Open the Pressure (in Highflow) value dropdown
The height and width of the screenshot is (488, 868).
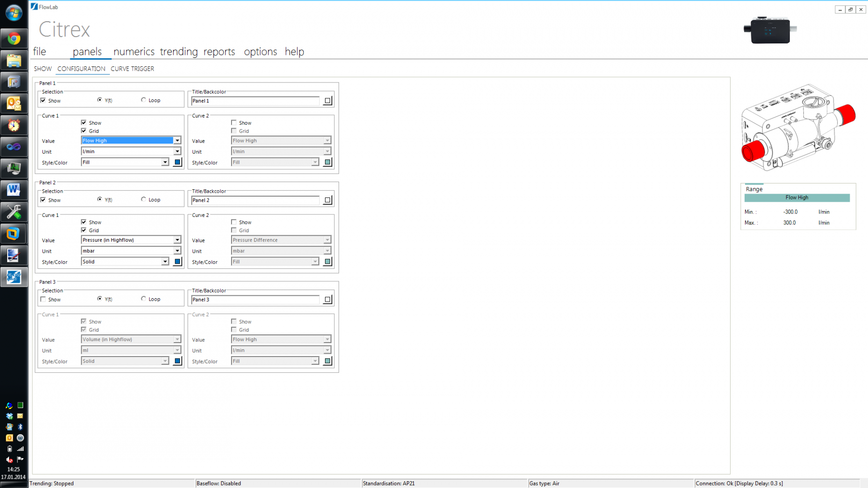point(177,239)
